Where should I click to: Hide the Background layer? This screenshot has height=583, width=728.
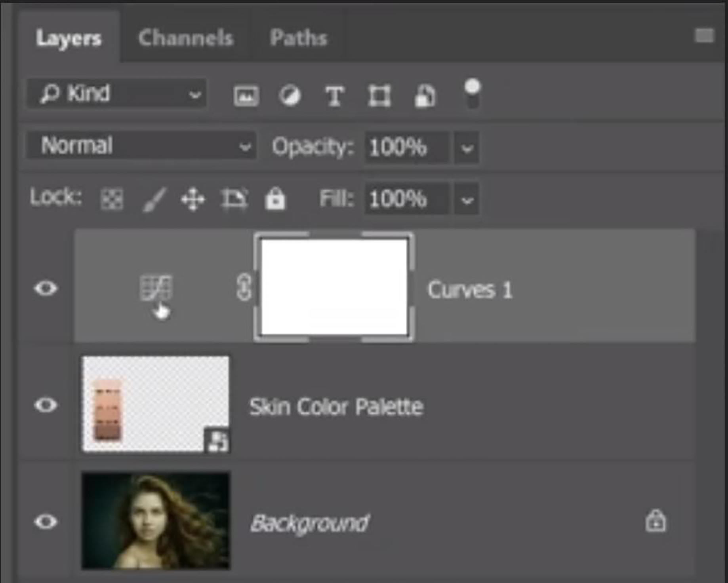click(x=46, y=521)
